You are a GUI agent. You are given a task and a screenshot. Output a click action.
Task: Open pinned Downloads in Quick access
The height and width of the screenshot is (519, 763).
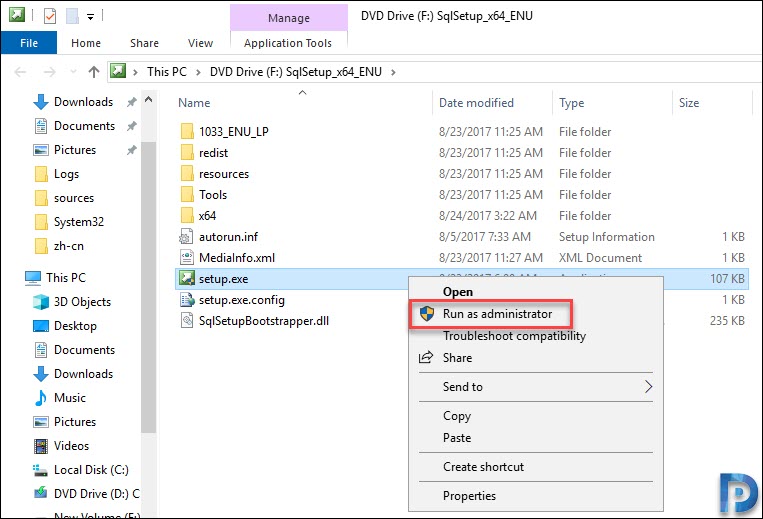pos(83,102)
